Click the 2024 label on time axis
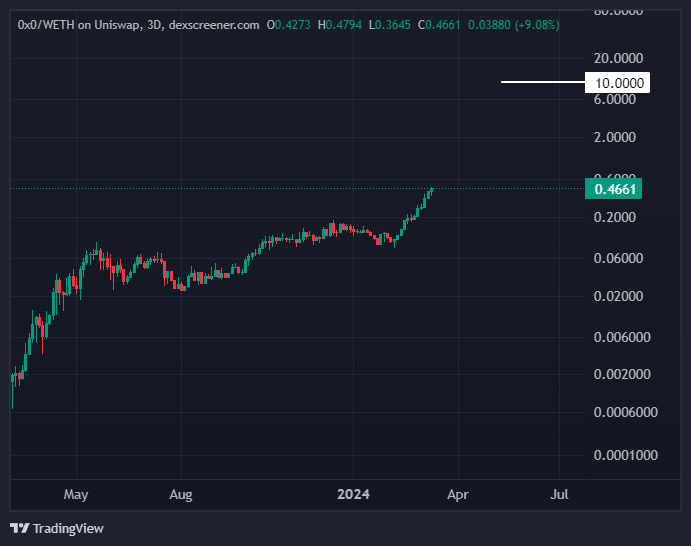This screenshot has width=691, height=546. tap(353, 494)
